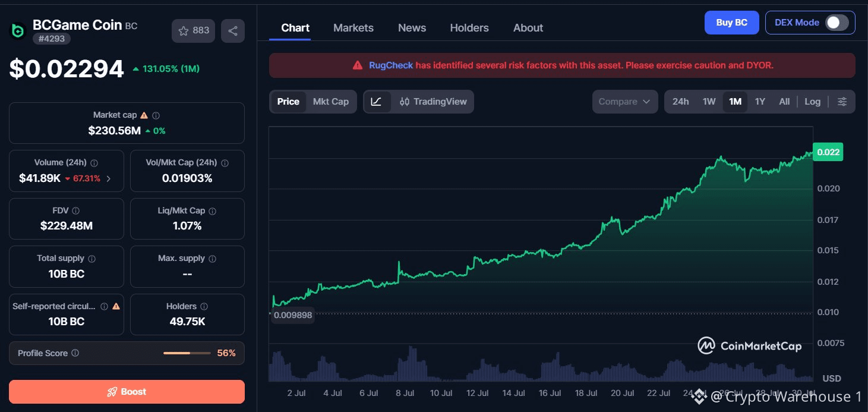Enable Log scale on chart
This screenshot has height=412, width=868.
pos(812,102)
